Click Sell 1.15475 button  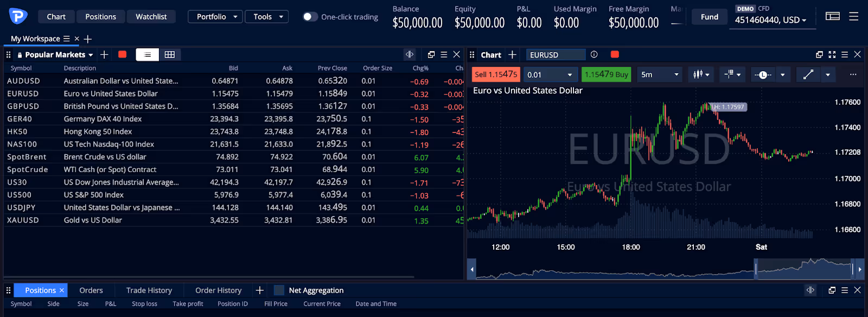point(496,74)
